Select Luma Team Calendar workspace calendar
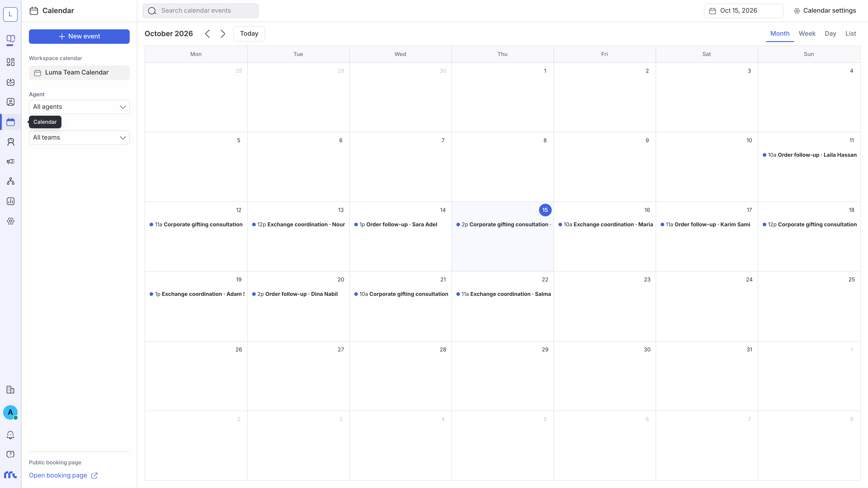The width and height of the screenshot is (868, 488). tap(79, 73)
